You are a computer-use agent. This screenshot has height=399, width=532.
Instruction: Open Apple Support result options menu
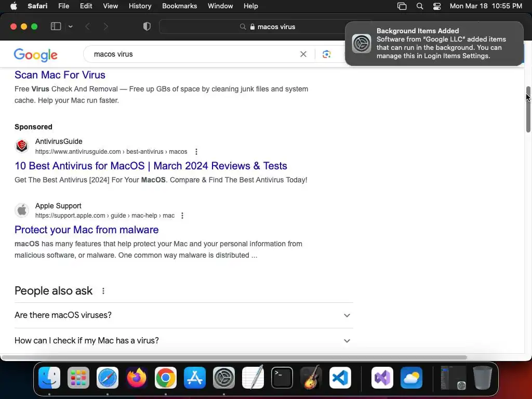(182, 216)
